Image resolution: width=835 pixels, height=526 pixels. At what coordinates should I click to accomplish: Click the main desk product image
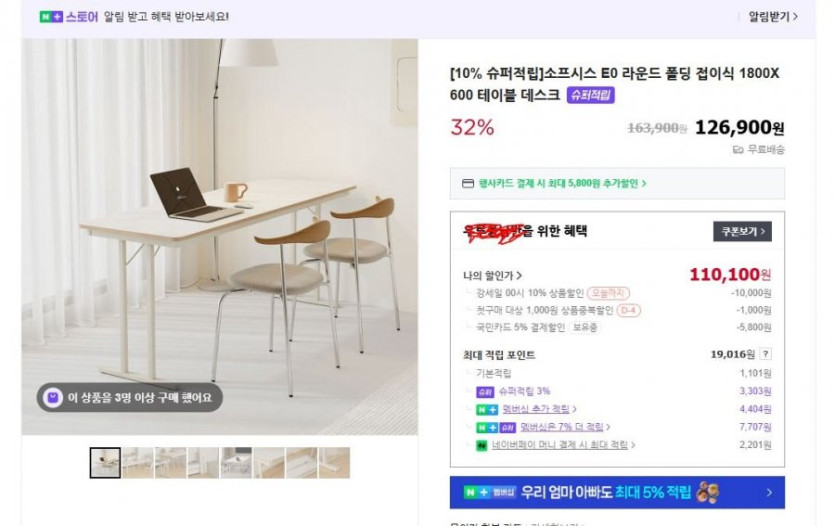tap(219, 237)
